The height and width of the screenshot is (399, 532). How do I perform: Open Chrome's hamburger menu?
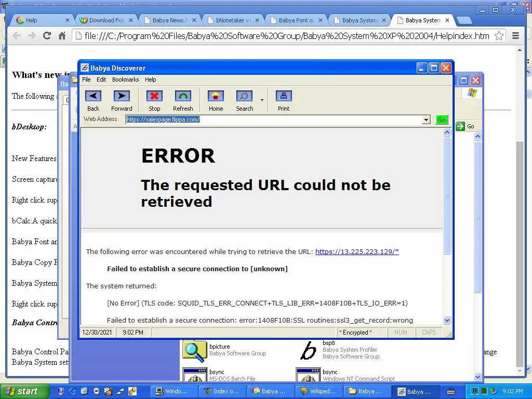coord(515,36)
